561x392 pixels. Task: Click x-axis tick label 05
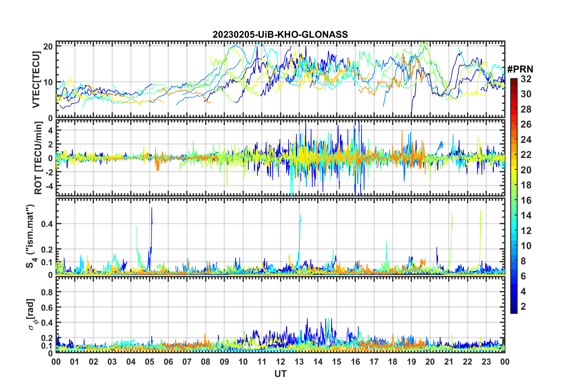[x=150, y=362]
